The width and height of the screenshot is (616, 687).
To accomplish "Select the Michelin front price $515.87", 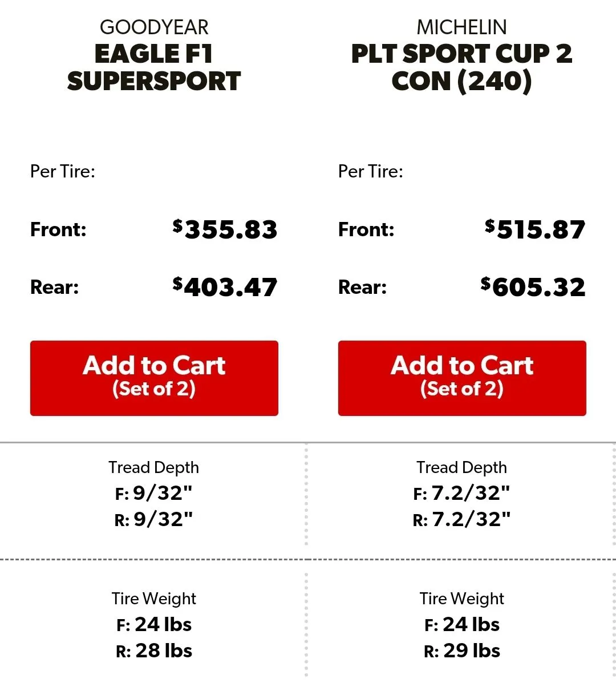I will click(x=535, y=229).
